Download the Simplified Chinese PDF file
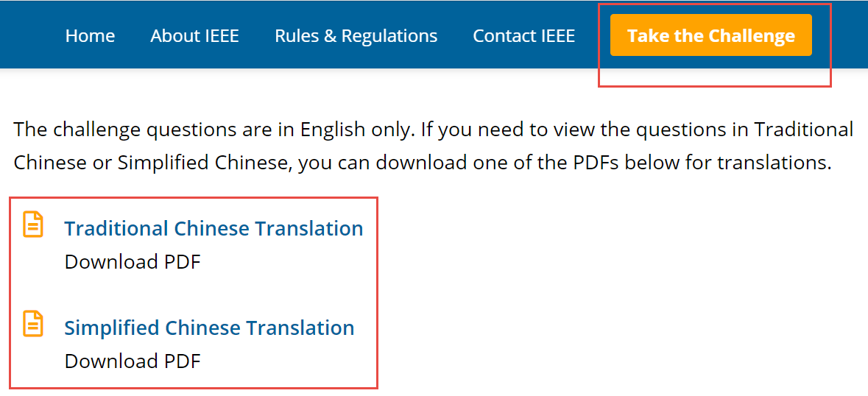The height and width of the screenshot is (396, 868). coord(133,361)
